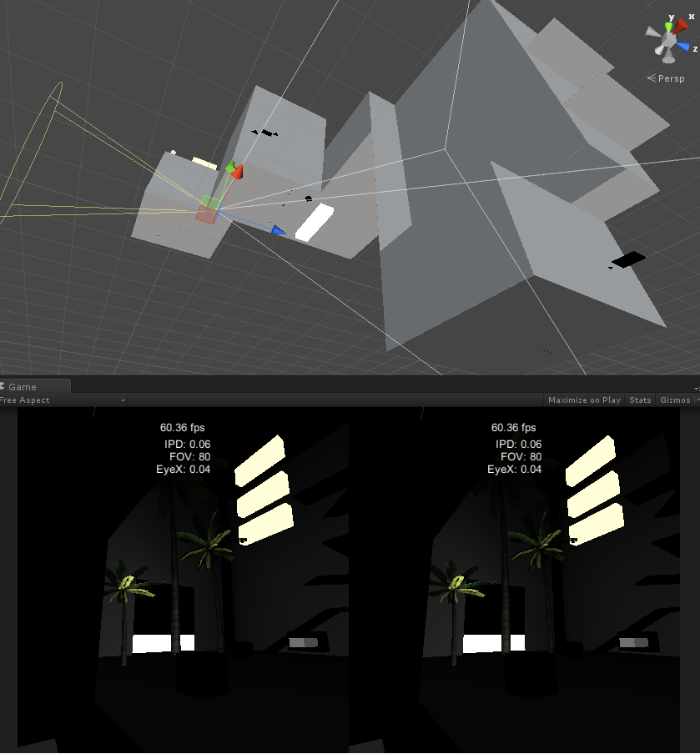
Task: Click the green XZ plane handle on the move gizmo
Action: tap(211, 202)
